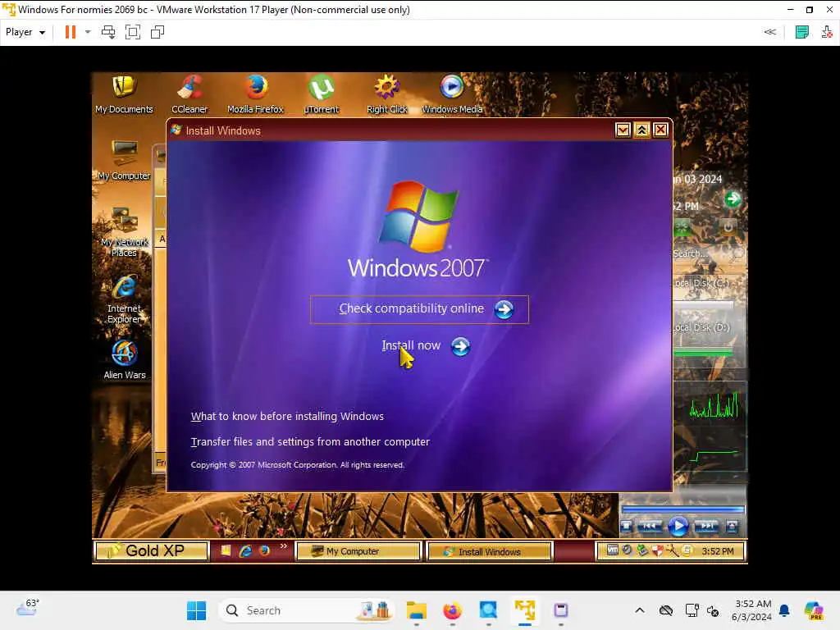Screen dimensions: 840x630
Task: Open Windows 11 Start menu
Action: 196,610
